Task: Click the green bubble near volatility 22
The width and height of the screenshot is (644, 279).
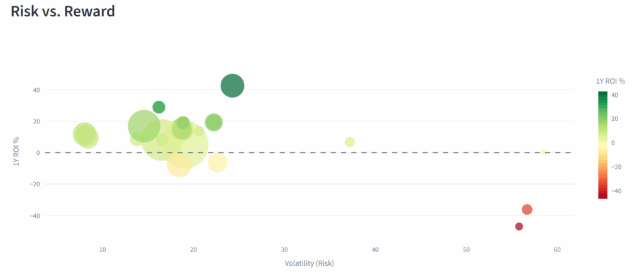Action: (x=214, y=122)
